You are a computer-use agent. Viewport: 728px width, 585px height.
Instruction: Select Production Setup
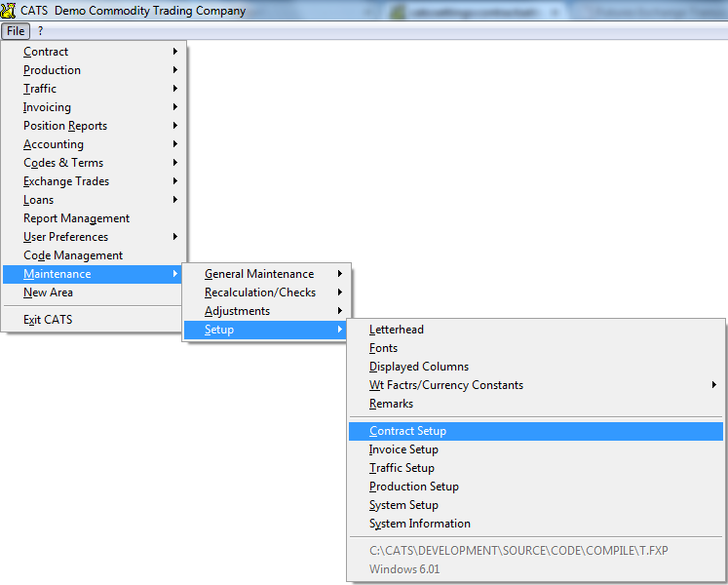[536, 487]
